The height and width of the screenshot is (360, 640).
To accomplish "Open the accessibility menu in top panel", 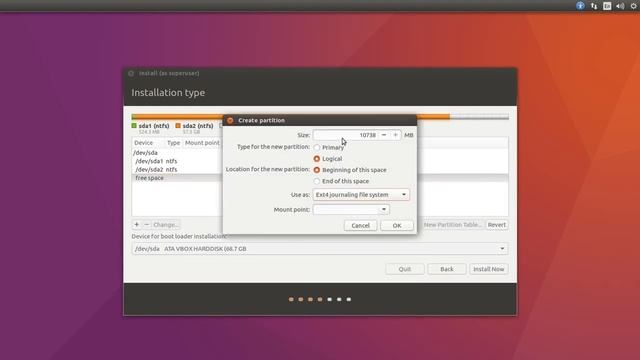I will click(580, 6).
